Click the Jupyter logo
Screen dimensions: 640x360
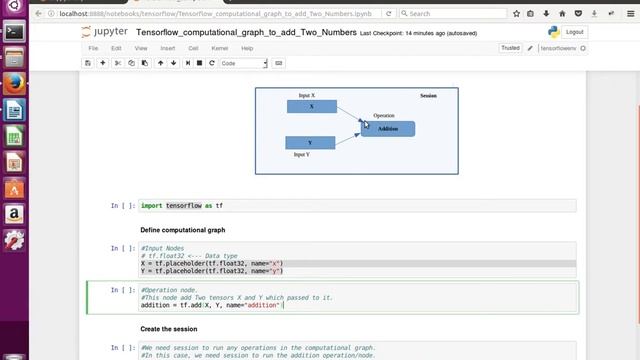pyautogui.click(x=104, y=32)
